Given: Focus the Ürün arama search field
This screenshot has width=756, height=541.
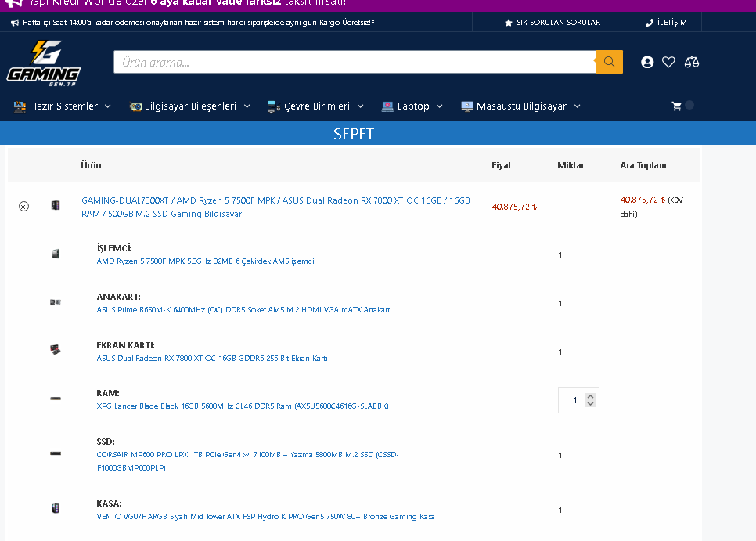Looking at the screenshot, I should click(355, 62).
